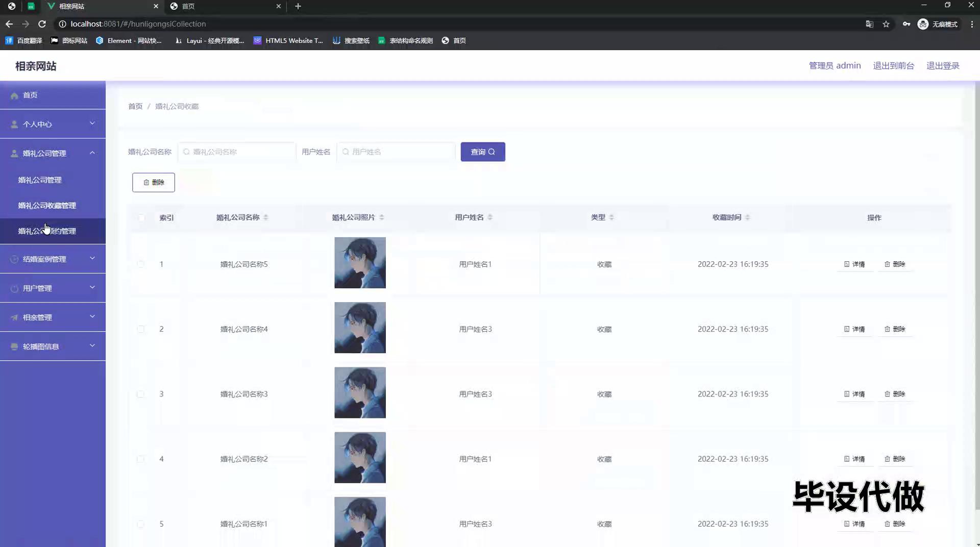The height and width of the screenshot is (547, 980).
Task: Click the password key icon in toolbar
Action: point(906,24)
